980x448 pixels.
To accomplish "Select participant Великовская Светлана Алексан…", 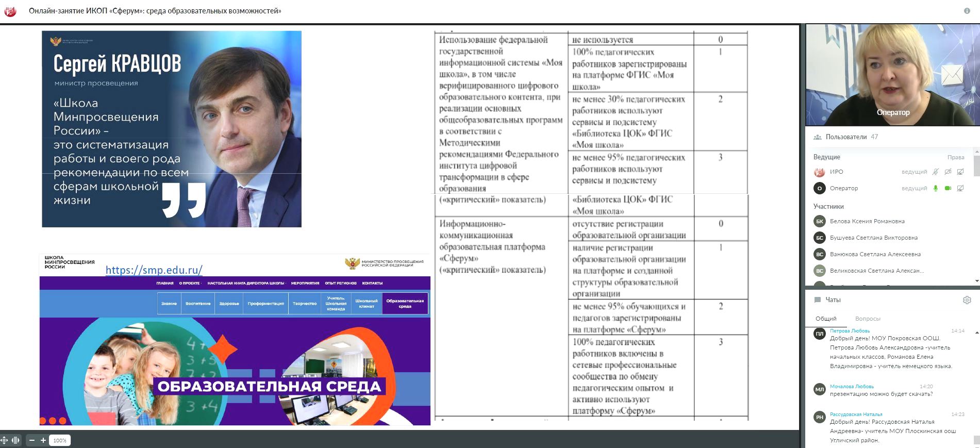I will click(x=877, y=271).
